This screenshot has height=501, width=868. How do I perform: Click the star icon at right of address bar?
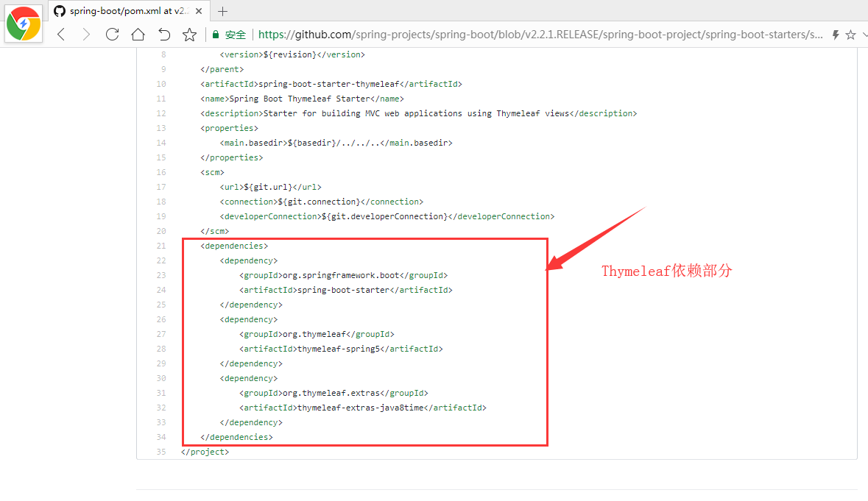(851, 35)
